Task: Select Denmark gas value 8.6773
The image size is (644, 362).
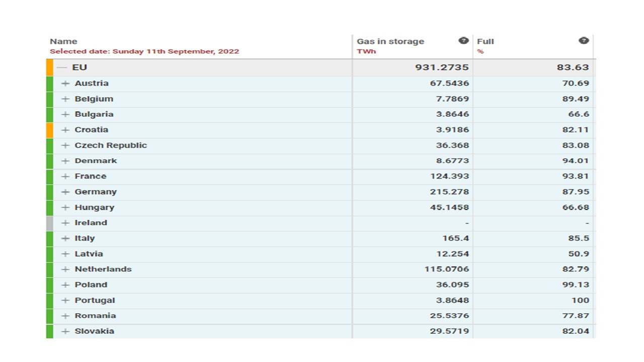Action: pos(452,161)
